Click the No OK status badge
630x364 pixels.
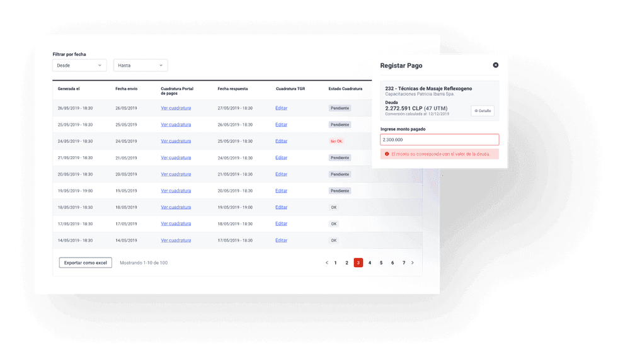click(x=336, y=141)
